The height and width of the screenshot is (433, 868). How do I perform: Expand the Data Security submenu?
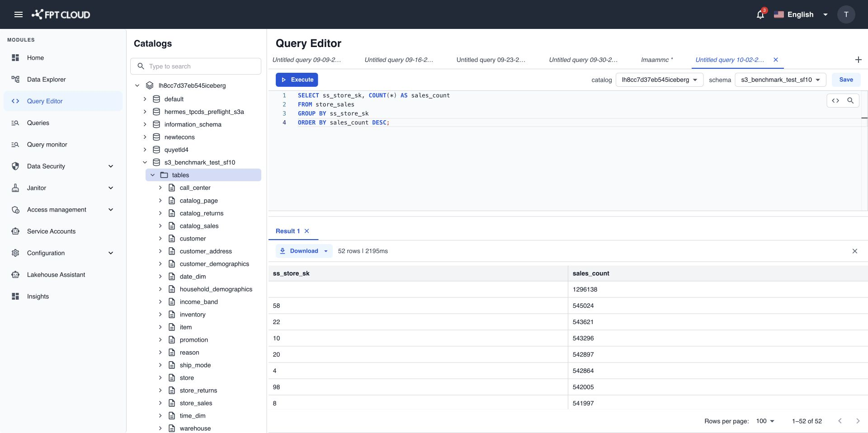(x=111, y=166)
